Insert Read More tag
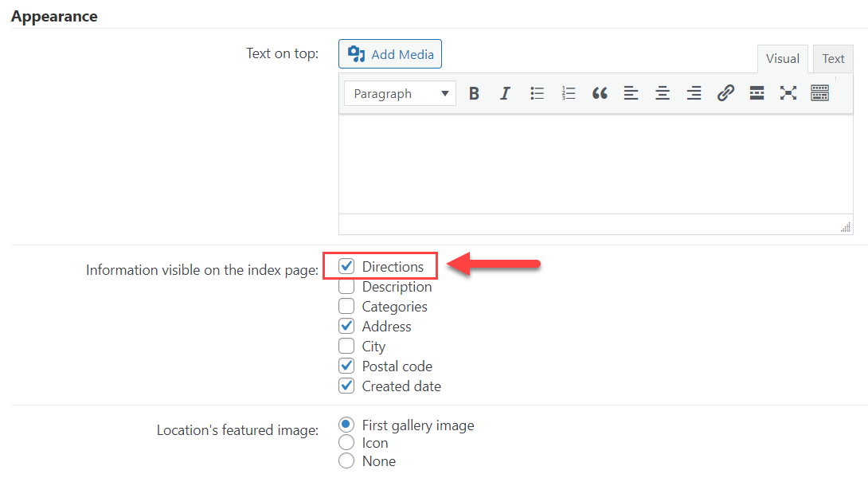The width and height of the screenshot is (868, 478). click(x=757, y=93)
